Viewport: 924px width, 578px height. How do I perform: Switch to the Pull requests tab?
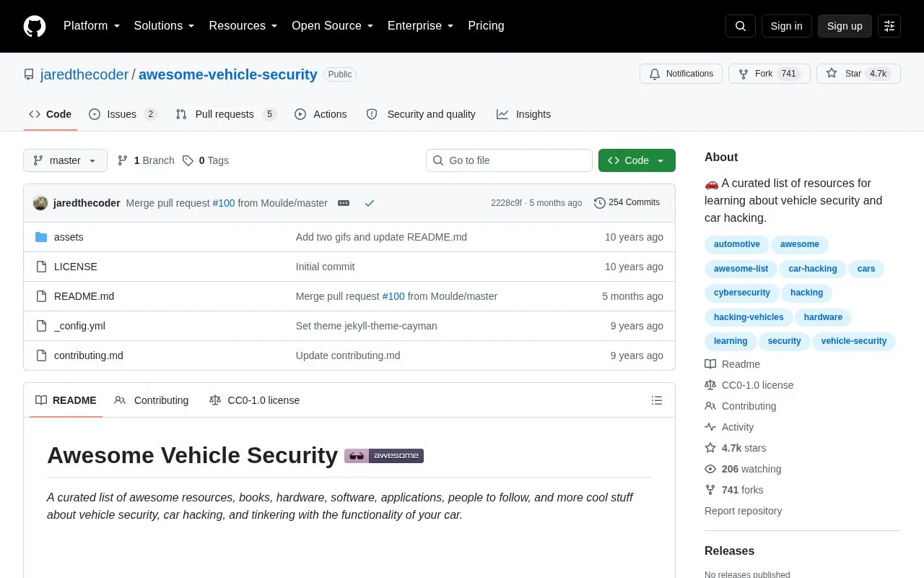click(x=226, y=114)
